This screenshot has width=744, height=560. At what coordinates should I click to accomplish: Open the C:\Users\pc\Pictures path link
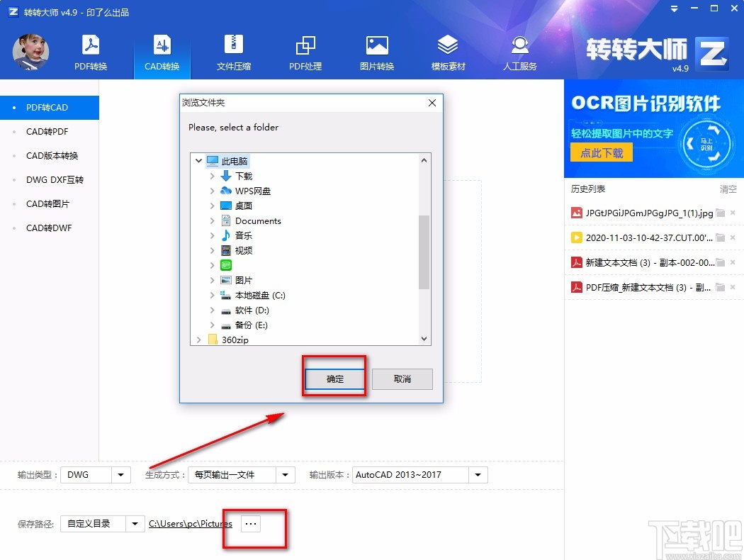pyautogui.click(x=191, y=523)
